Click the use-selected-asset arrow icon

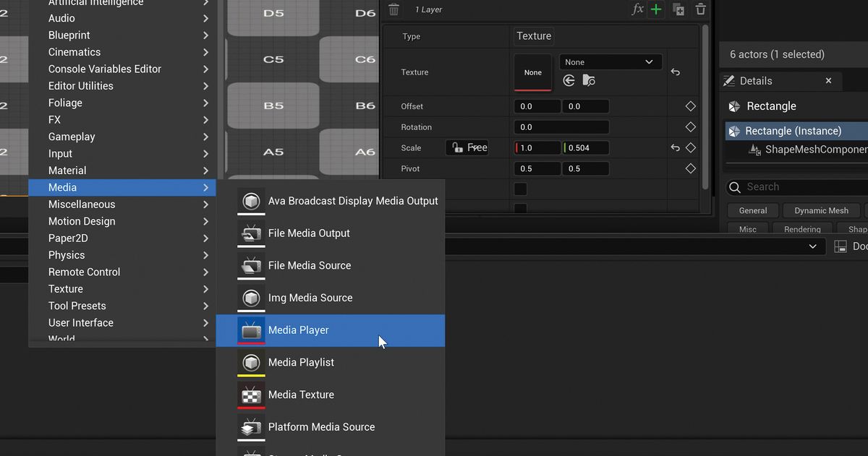569,80
